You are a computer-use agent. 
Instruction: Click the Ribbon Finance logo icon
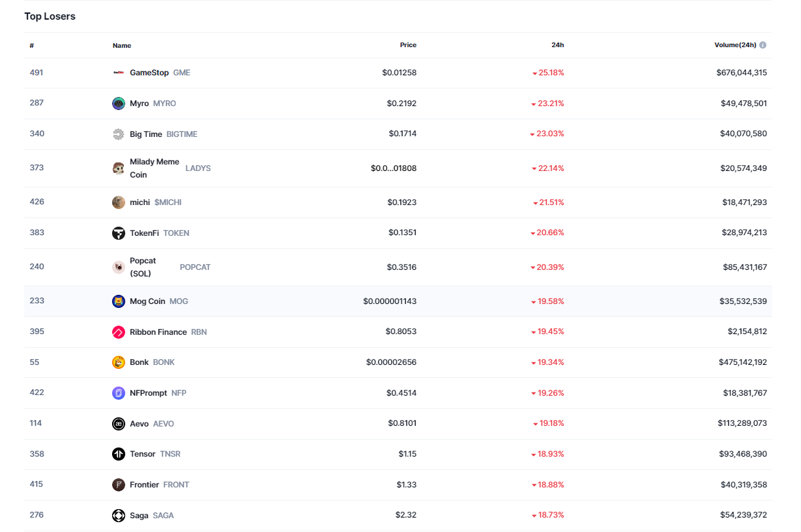118,332
